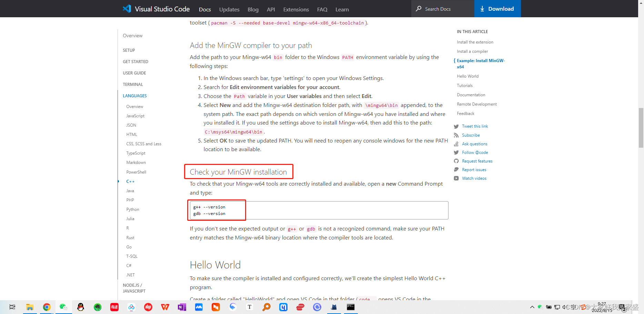Open Task View on the taskbar
Screen dimensions: 644x314
point(12,307)
